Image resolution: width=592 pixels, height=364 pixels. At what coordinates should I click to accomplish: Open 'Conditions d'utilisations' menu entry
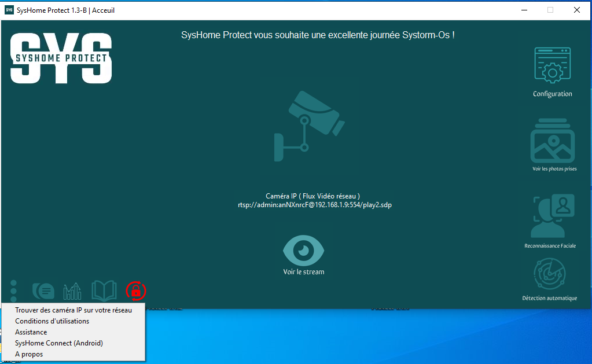[x=73, y=321]
